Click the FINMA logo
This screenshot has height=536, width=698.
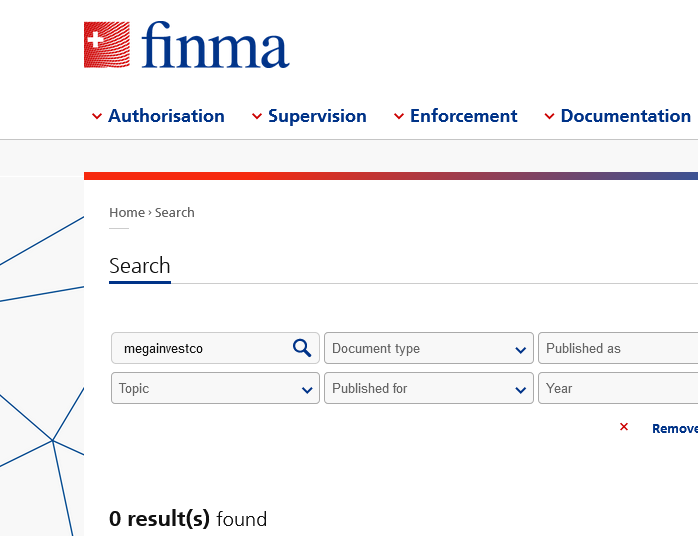(x=187, y=45)
